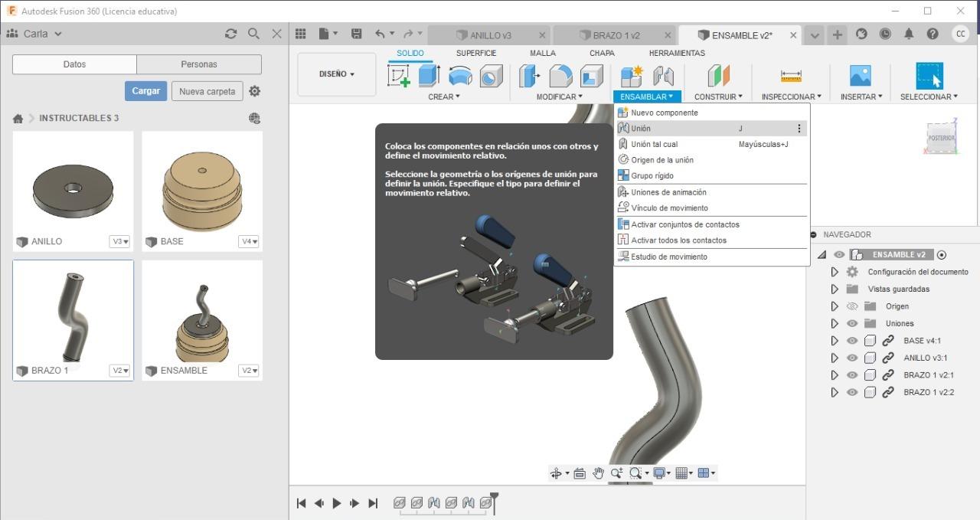Open data panel settings gear

255,91
